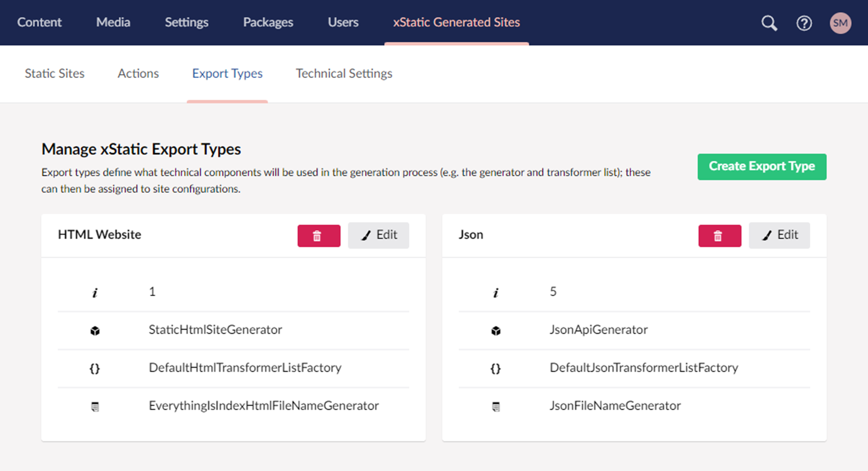Click the JsonFileNameGenerator file icon

[496, 407]
